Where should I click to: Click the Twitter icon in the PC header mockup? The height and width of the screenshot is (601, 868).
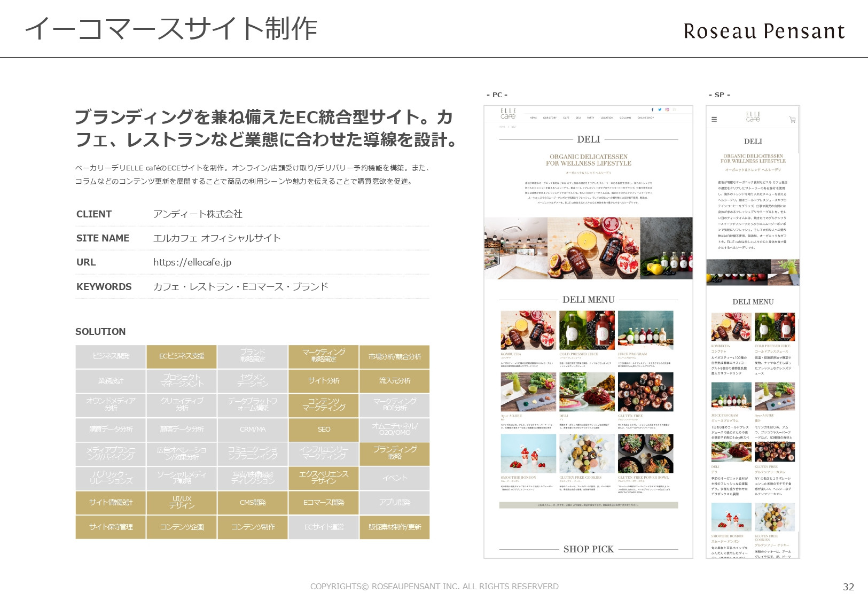pos(660,110)
